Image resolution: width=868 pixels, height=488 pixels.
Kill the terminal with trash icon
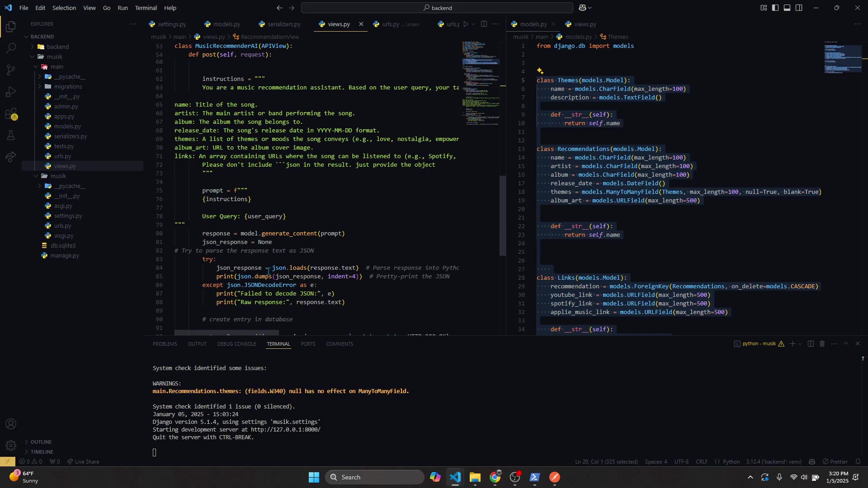(x=822, y=344)
